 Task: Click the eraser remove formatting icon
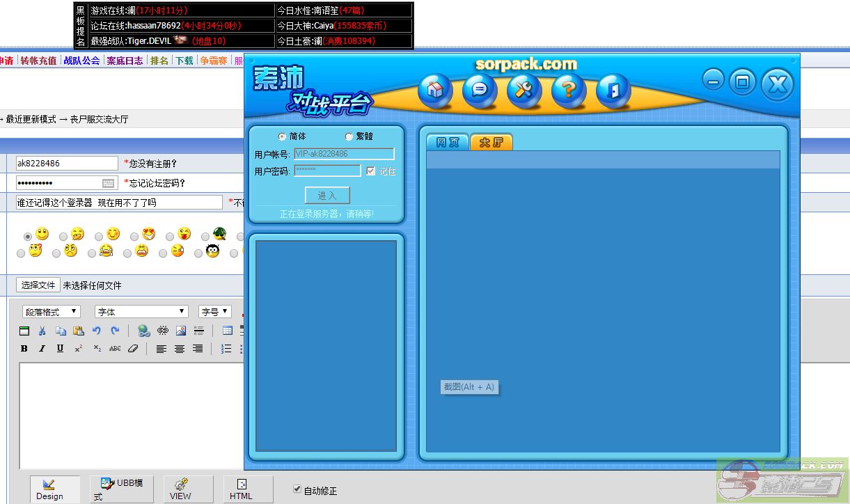(x=134, y=349)
